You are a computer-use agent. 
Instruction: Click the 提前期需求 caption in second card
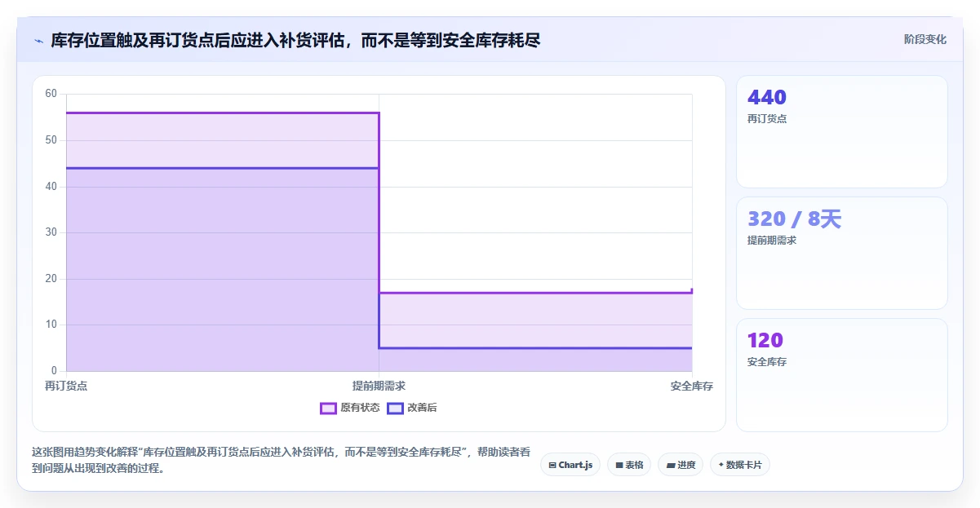[x=772, y=241]
